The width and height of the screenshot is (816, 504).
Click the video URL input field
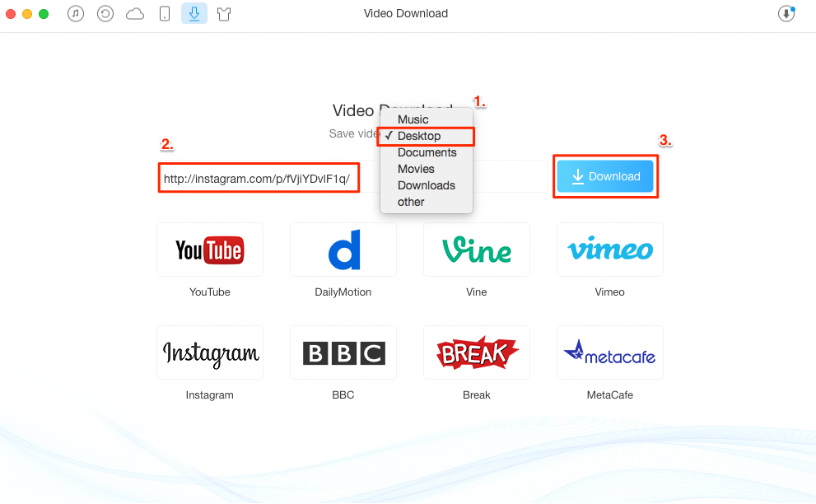[353, 177]
